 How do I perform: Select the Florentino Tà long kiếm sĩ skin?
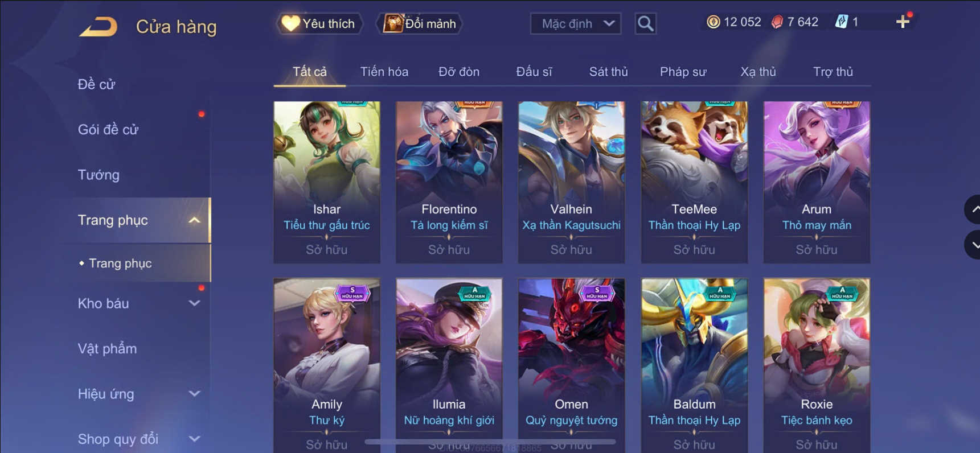(449, 182)
